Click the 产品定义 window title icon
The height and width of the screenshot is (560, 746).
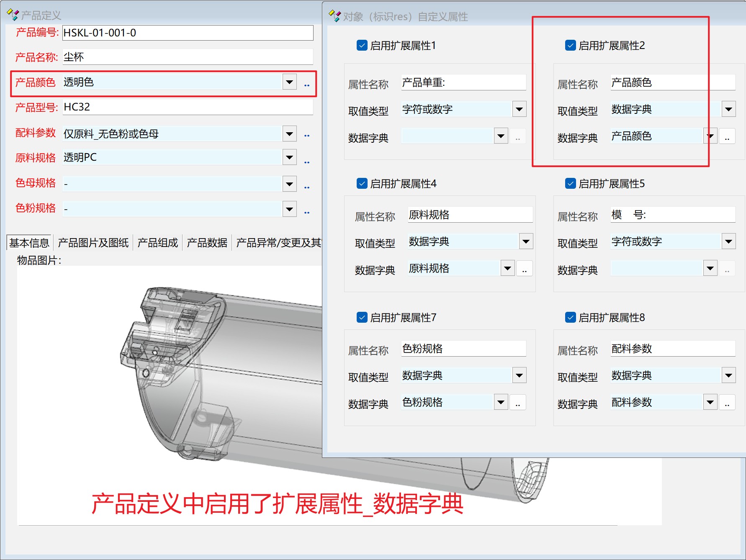pos(13,15)
